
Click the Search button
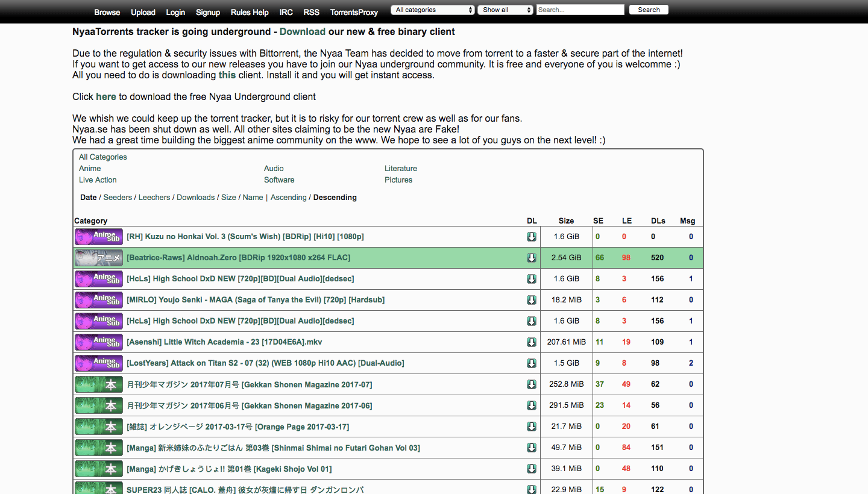pos(649,10)
